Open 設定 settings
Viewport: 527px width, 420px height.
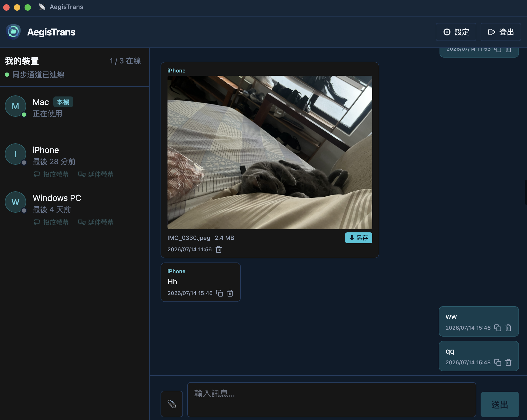tap(456, 32)
